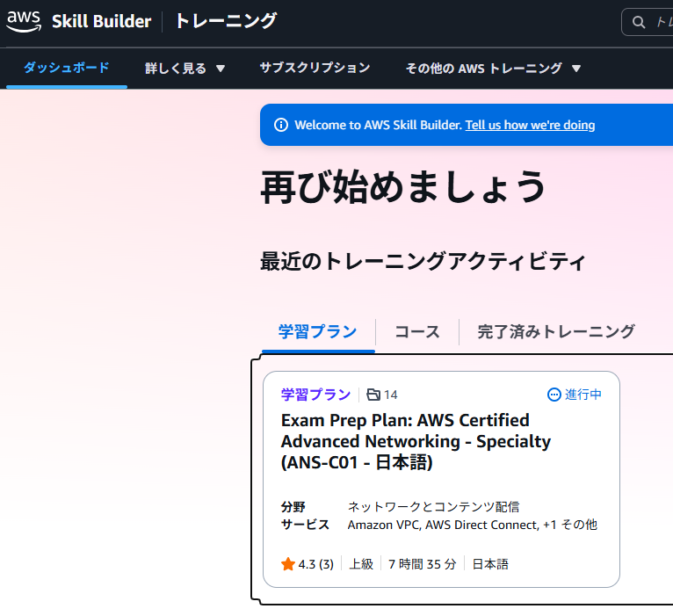Click the 再び始めましょう heading
The width and height of the screenshot is (673, 616).
pos(403,186)
